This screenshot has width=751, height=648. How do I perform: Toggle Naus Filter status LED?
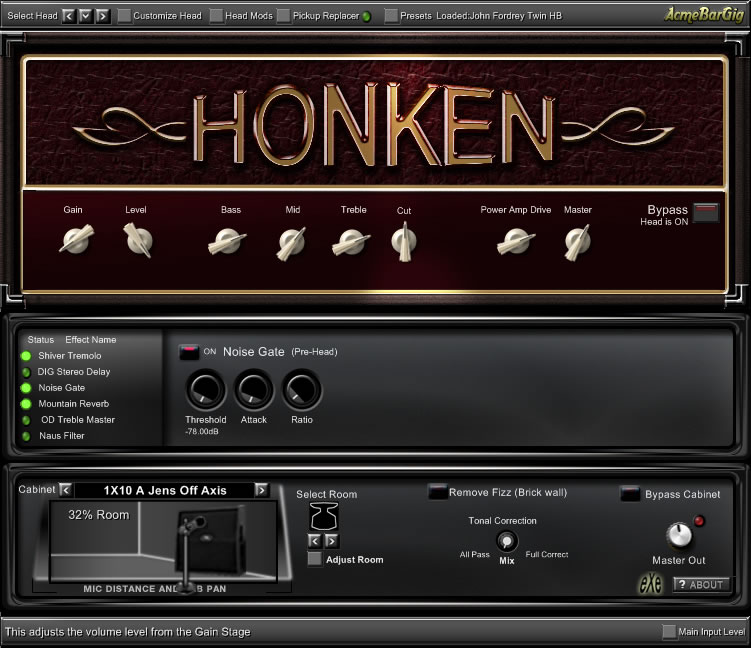click(x=26, y=436)
